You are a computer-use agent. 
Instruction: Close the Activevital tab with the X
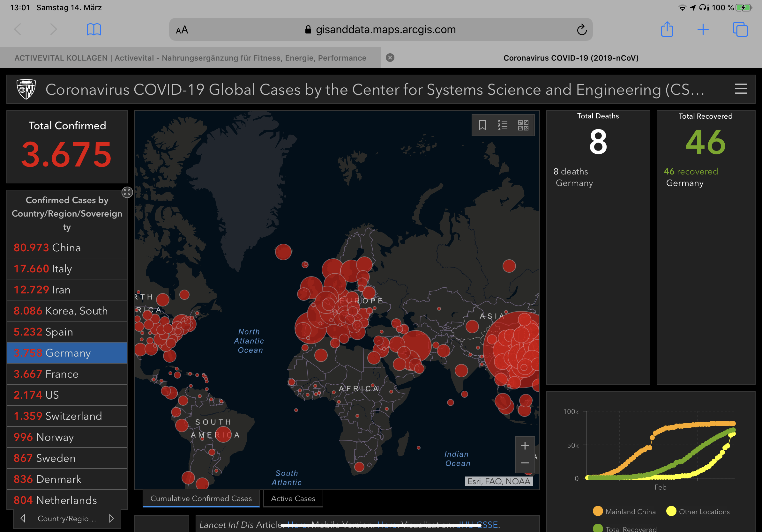point(390,58)
